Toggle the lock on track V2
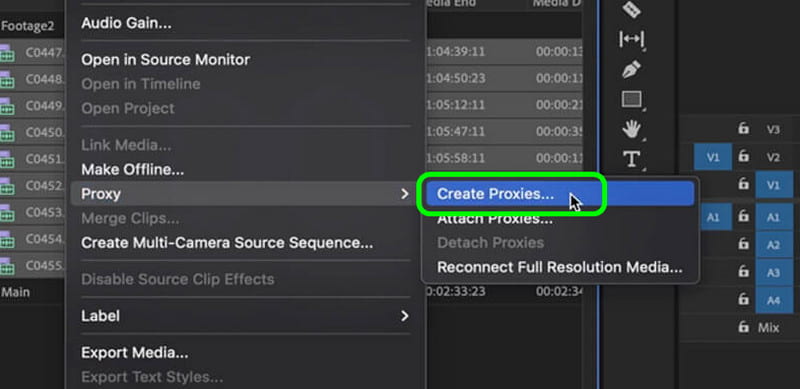The width and height of the screenshot is (800, 389). [x=743, y=156]
